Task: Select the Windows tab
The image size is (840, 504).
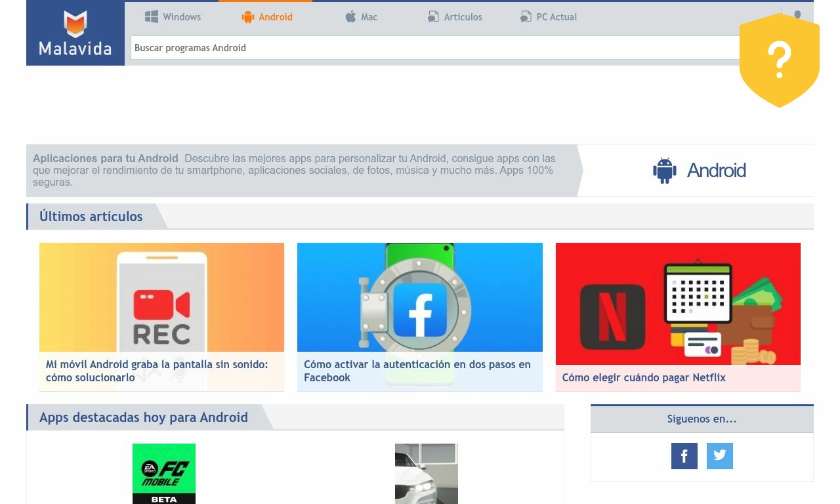Action: coord(173,17)
